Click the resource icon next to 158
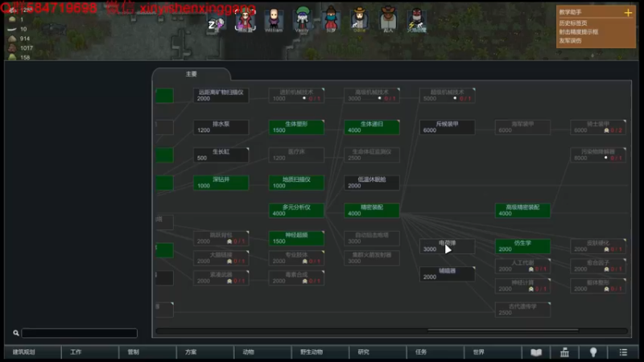 12,57
